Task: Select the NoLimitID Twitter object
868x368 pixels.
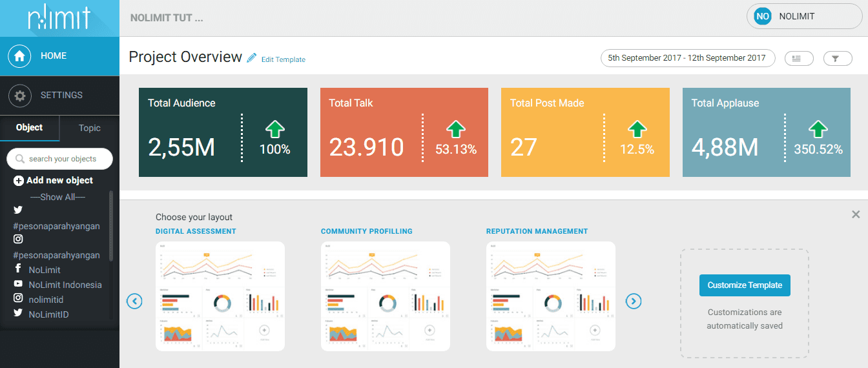Action: coord(48,314)
